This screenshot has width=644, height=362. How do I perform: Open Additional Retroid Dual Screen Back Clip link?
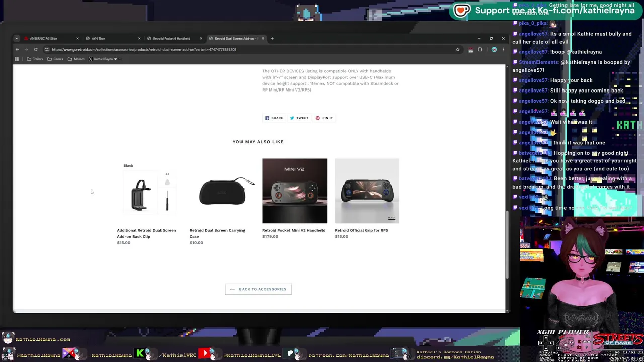[146, 233]
